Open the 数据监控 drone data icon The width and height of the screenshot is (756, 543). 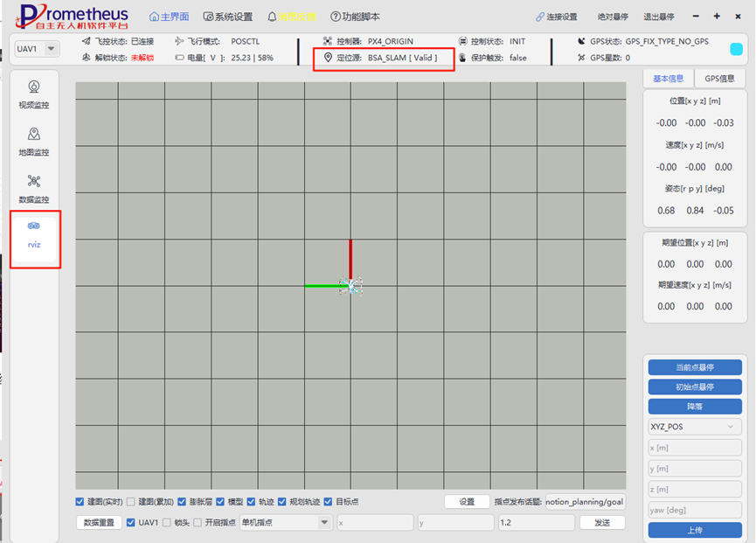(34, 181)
